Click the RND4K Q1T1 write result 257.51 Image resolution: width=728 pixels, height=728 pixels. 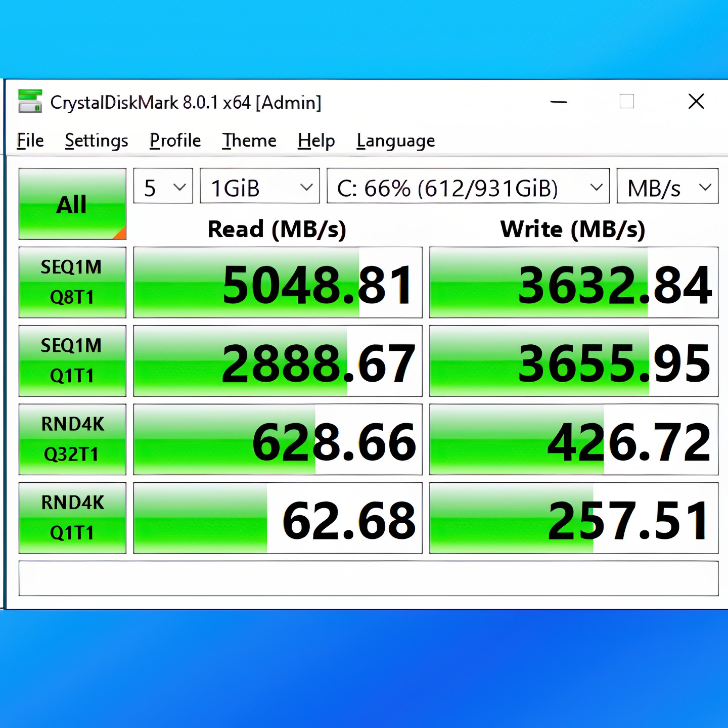pyautogui.click(x=574, y=518)
